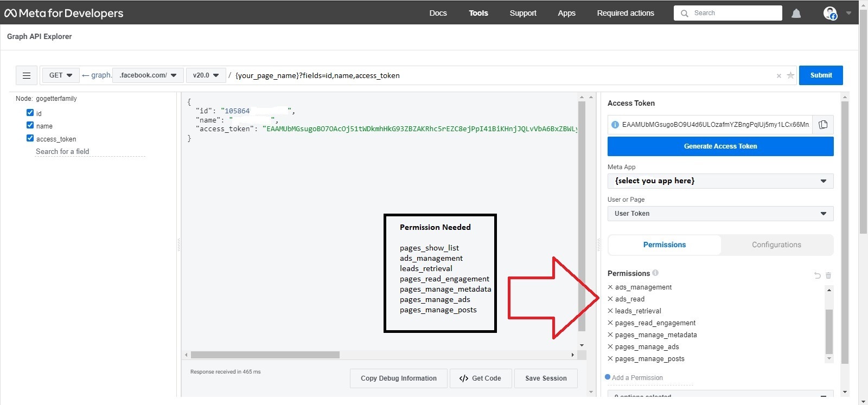This screenshot has height=405, width=868.
Task: Open the User Token dropdown
Action: (x=720, y=214)
